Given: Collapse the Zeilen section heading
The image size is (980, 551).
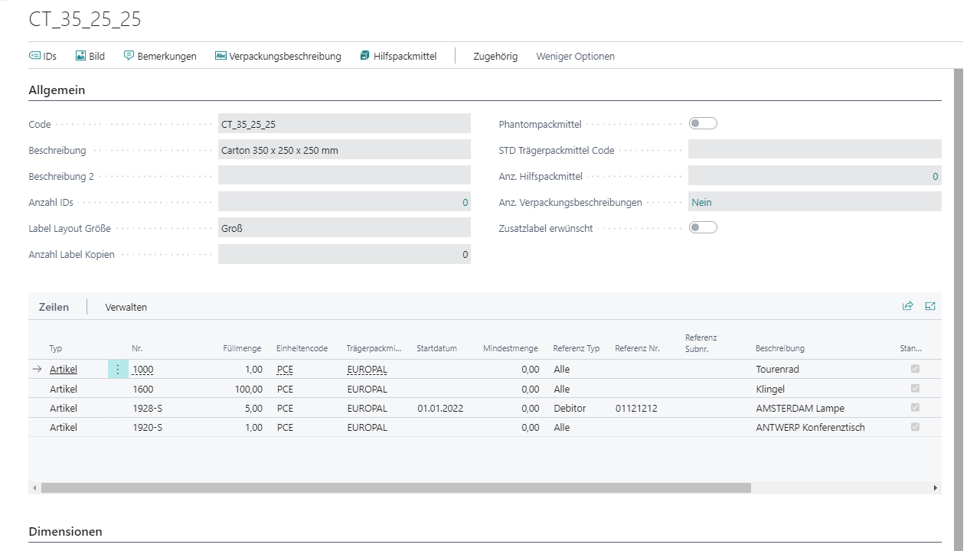Looking at the screenshot, I should [54, 307].
